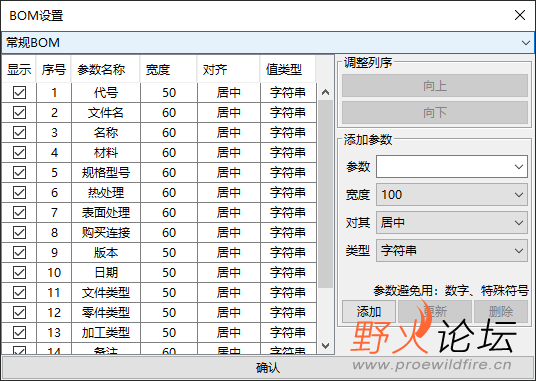The image size is (536, 381).
Task: Select the 表面处理 parameter name cell
Action: pos(106,213)
